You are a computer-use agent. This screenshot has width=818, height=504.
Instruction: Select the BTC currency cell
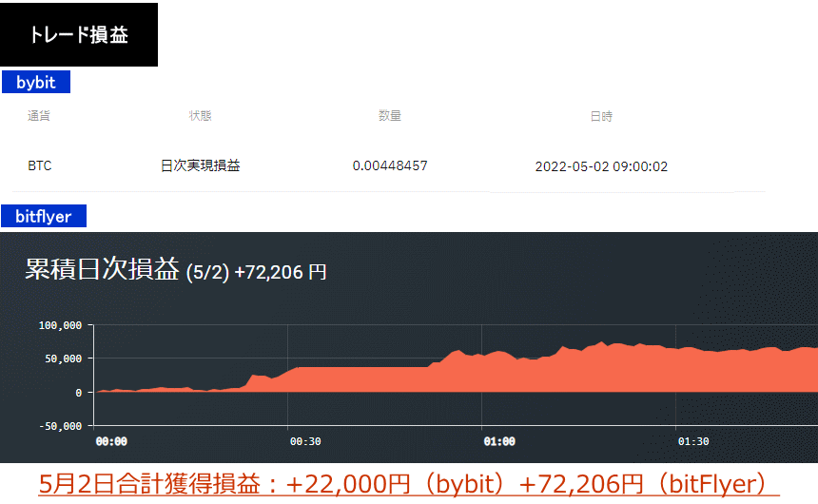tap(40, 165)
